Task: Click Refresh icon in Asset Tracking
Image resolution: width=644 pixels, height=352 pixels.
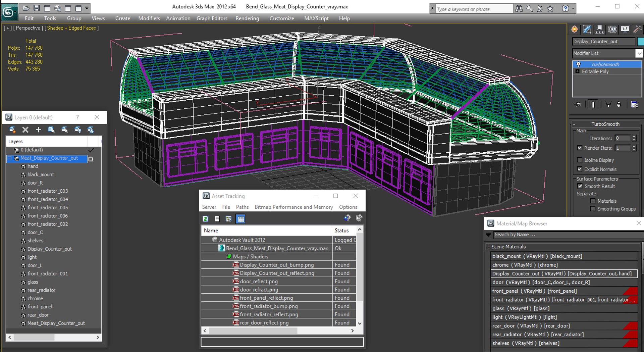Action: pos(206,219)
